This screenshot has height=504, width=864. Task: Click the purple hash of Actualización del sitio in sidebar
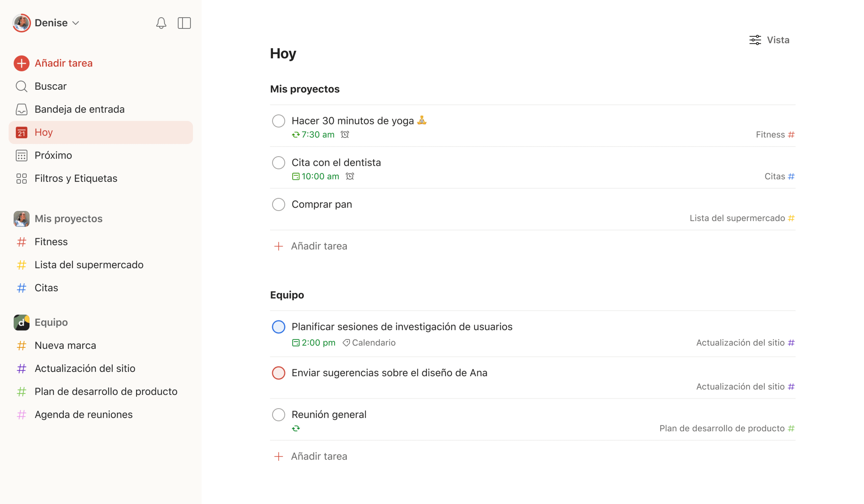click(21, 368)
